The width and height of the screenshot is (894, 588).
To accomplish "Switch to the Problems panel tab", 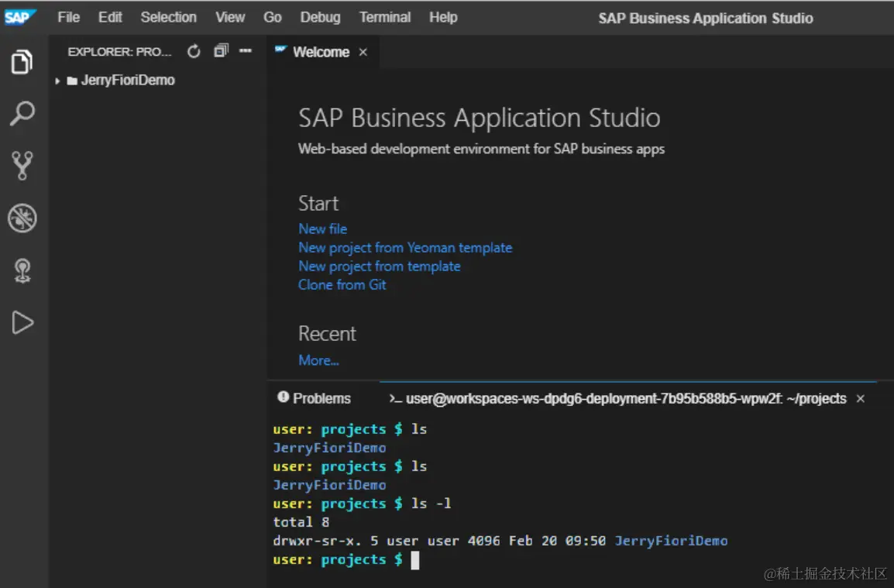I will [315, 398].
